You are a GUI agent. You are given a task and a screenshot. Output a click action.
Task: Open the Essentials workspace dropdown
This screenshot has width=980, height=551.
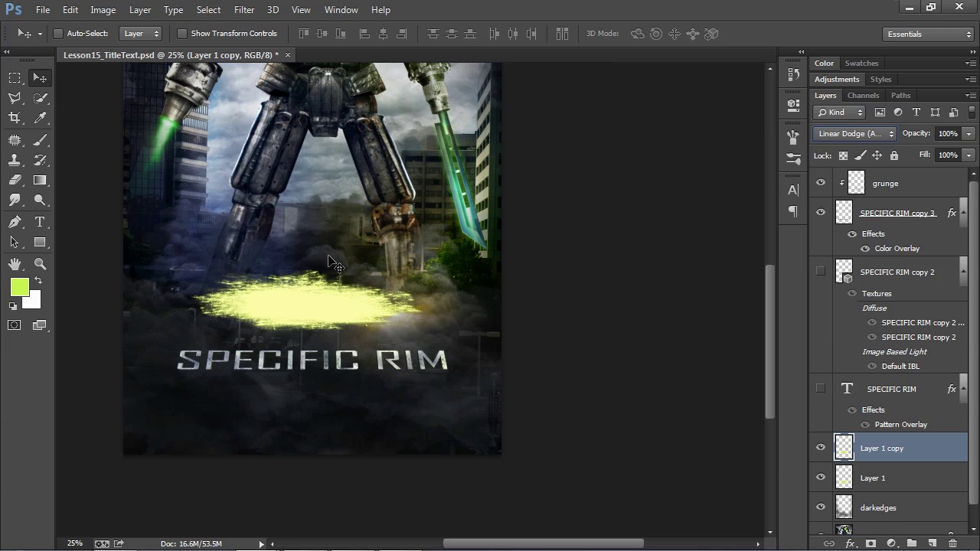[x=927, y=34]
